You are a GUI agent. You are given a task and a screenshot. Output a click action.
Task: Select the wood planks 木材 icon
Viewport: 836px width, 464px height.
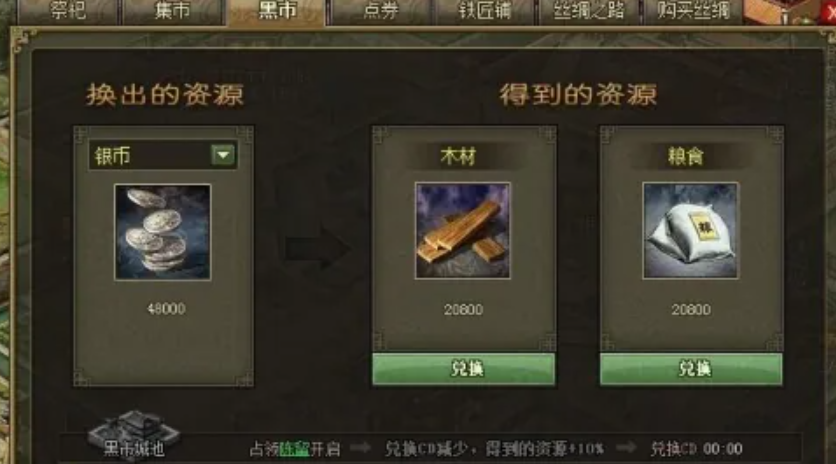[x=463, y=231]
